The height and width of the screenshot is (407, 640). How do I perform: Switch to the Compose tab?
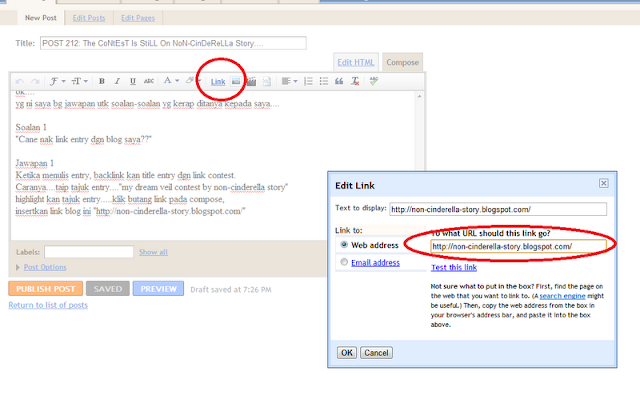(402, 62)
